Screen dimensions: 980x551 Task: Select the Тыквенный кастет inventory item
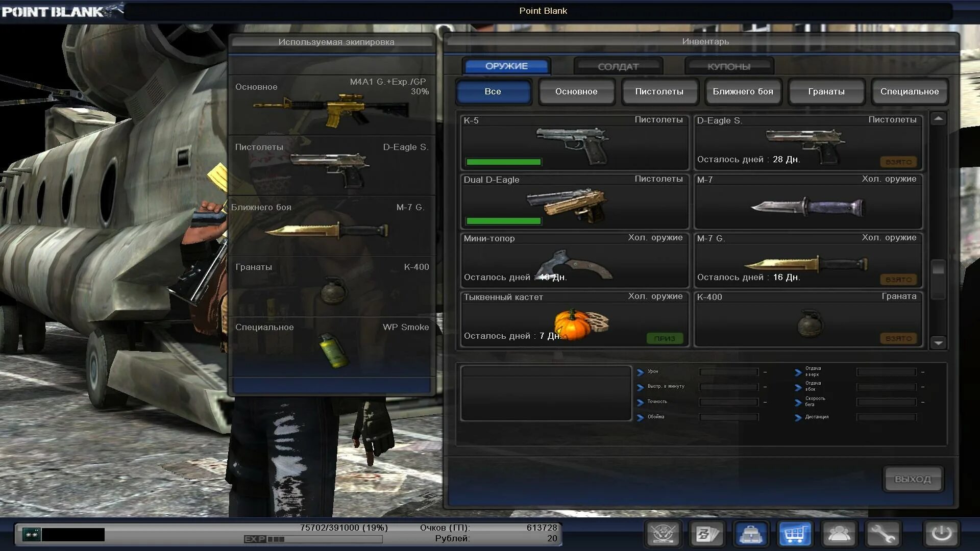click(x=574, y=319)
